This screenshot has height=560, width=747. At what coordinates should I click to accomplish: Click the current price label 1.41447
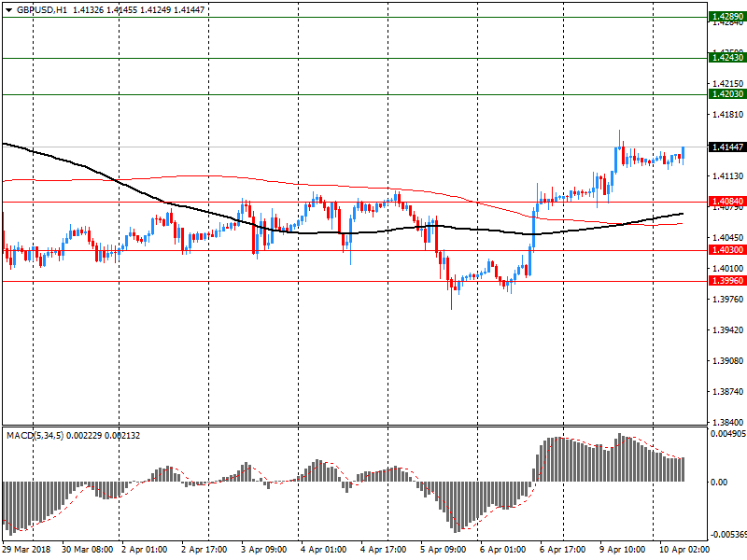coord(727,147)
